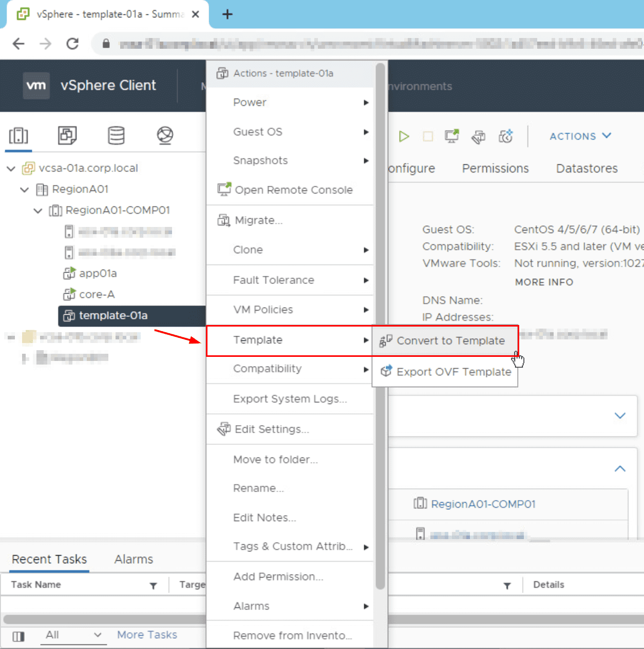The width and height of the screenshot is (644, 649).
Task: Switch to the Datastores tab
Action: [586, 168]
